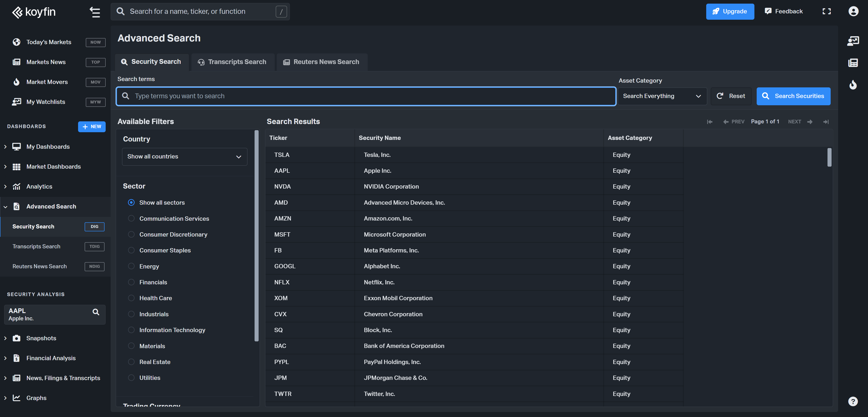868x417 pixels.
Task: Expand Snapshots tree arrow
Action: point(5,338)
